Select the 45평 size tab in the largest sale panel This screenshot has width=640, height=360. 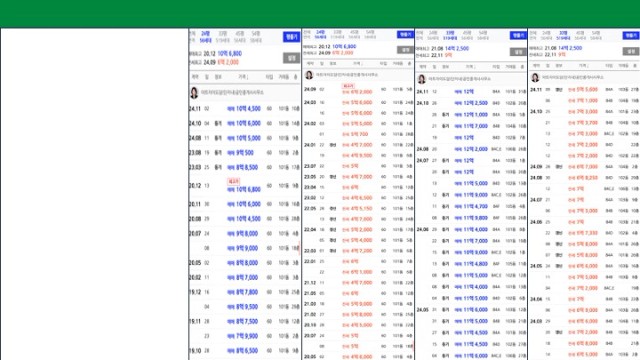pos(240,37)
